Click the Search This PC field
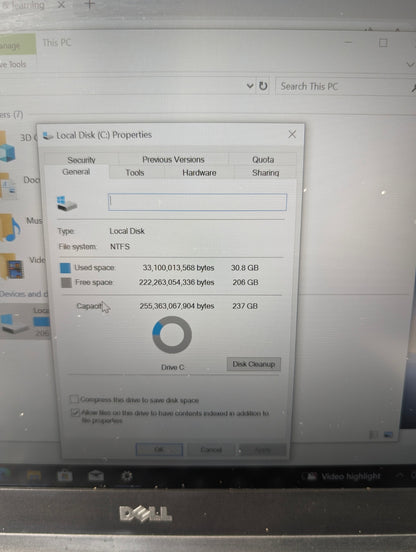Image resolution: width=416 pixels, height=552 pixels. click(343, 87)
